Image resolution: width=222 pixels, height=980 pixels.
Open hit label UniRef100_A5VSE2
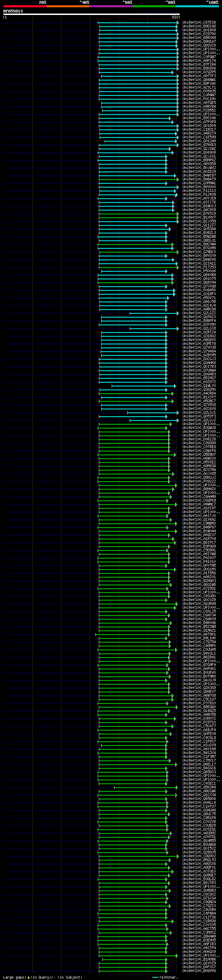[199, 462]
